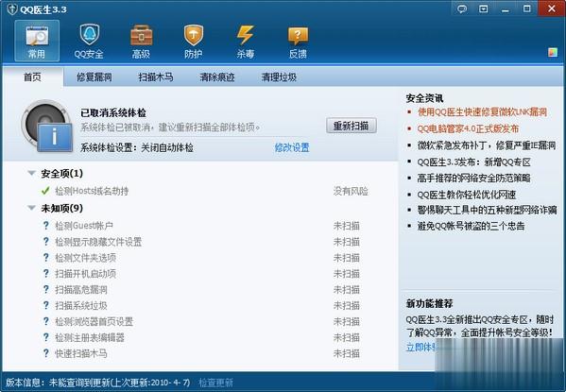Select the 检测显示隐藏文件设置 item
Screen dimensions: 566x392
click(98, 242)
